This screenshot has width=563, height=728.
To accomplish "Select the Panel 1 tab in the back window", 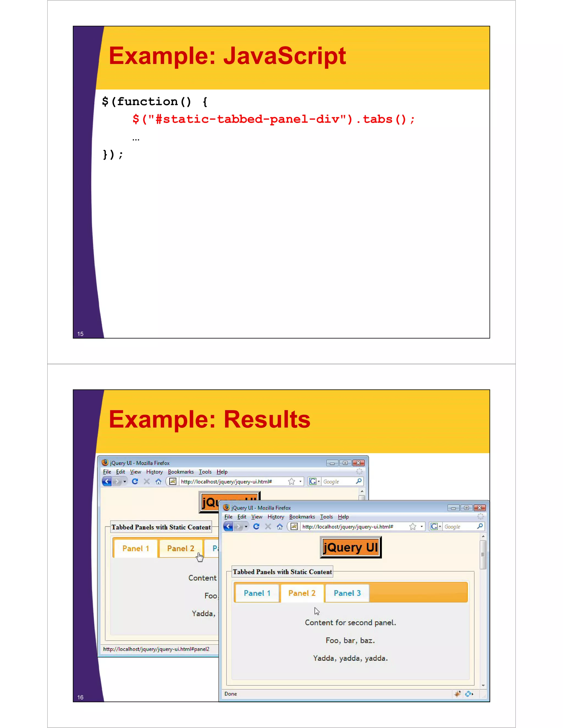I will 136,549.
